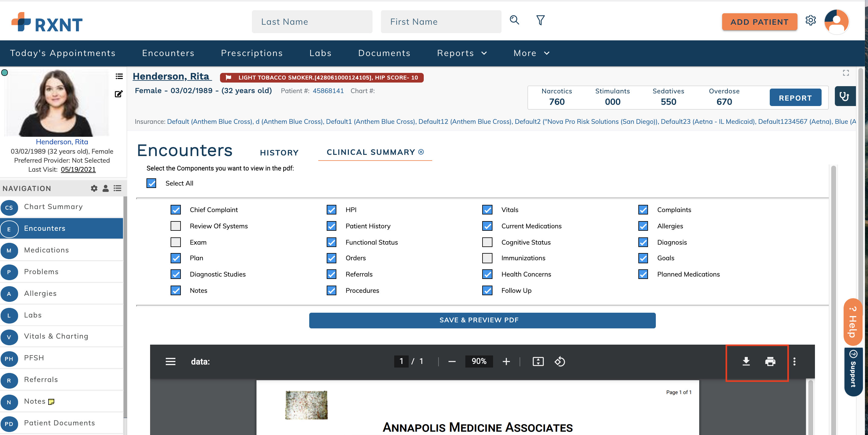Screen dimensions: 868x435
Task: Click the patient photo thumbnail
Action: tap(56, 103)
